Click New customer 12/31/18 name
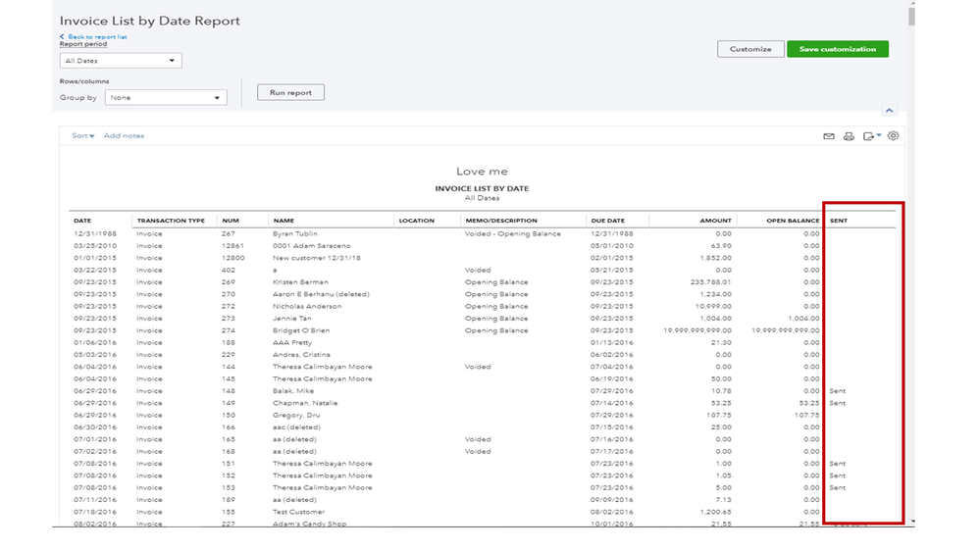 (x=316, y=258)
